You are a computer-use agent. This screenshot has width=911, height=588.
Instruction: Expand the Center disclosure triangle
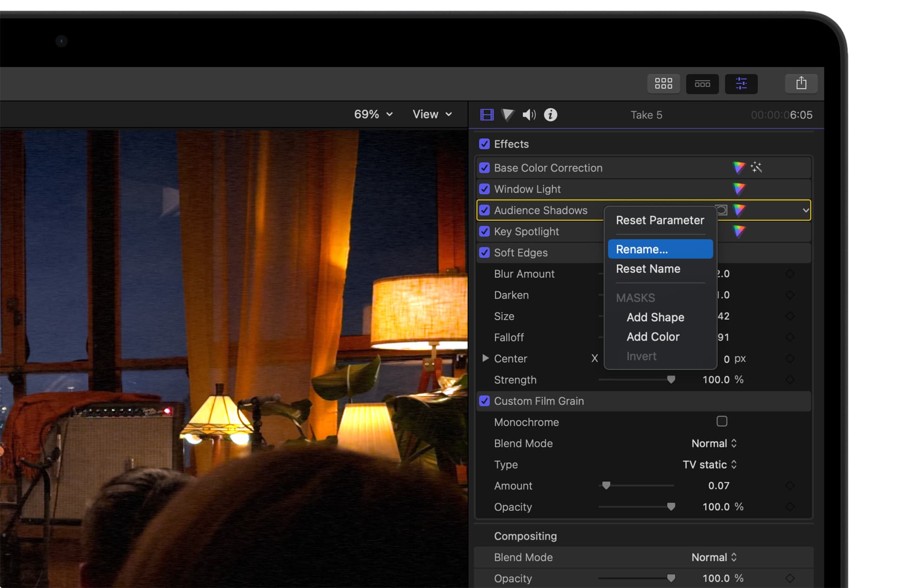coord(485,358)
